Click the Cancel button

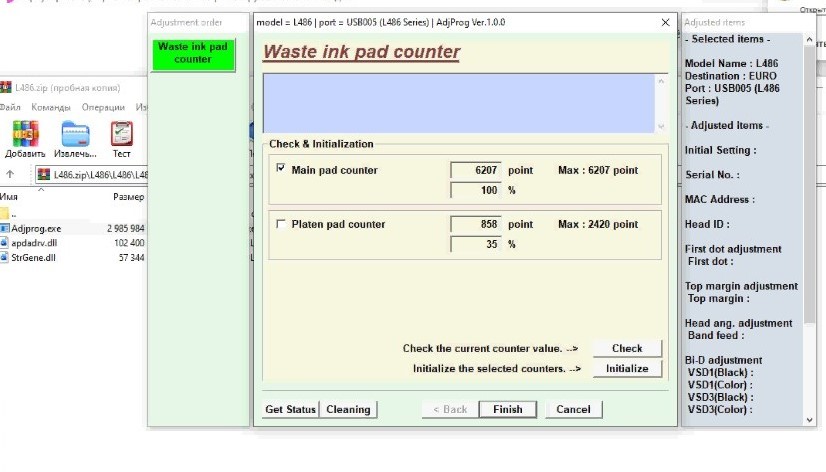pyautogui.click(x=573, y=409)
